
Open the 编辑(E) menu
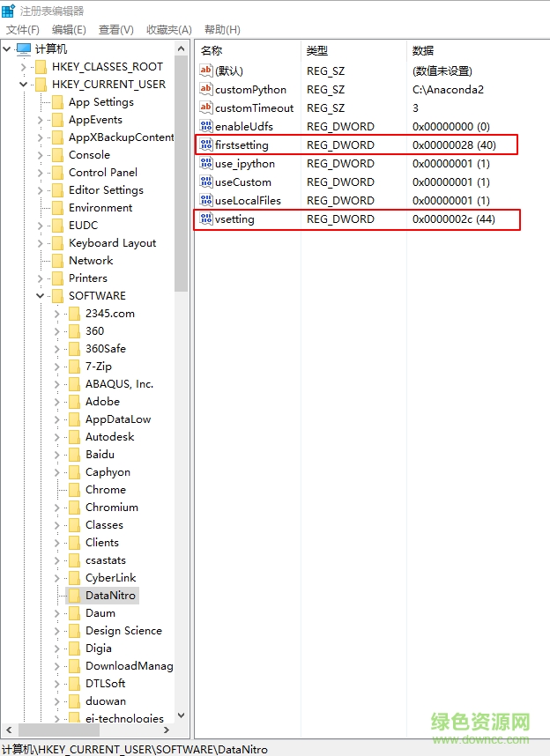(69, 30)
